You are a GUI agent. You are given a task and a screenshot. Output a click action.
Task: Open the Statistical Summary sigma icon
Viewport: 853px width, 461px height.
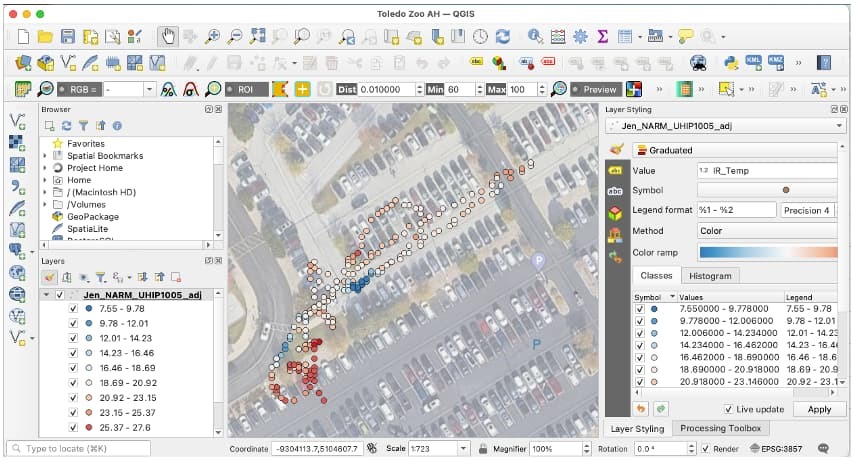click(603, 36)
